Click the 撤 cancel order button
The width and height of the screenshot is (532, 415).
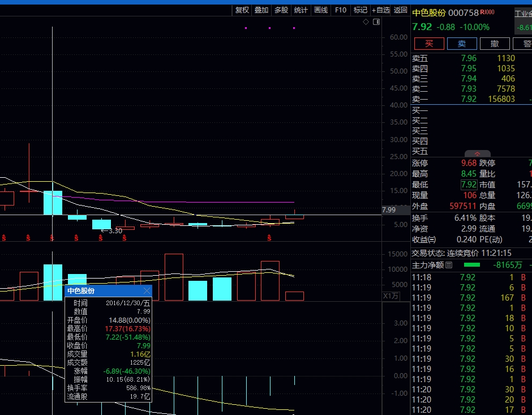495,44
